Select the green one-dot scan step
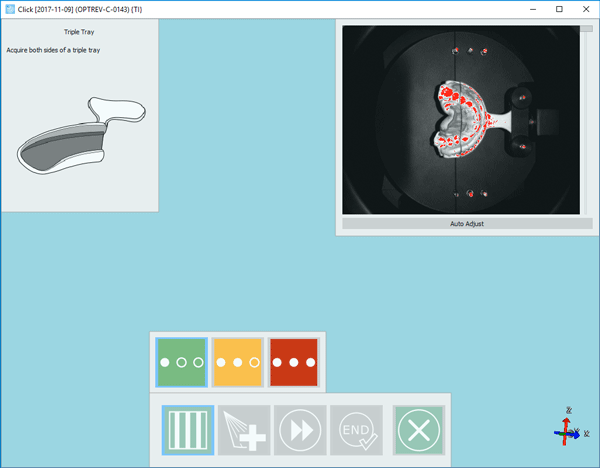 [181, 362]
